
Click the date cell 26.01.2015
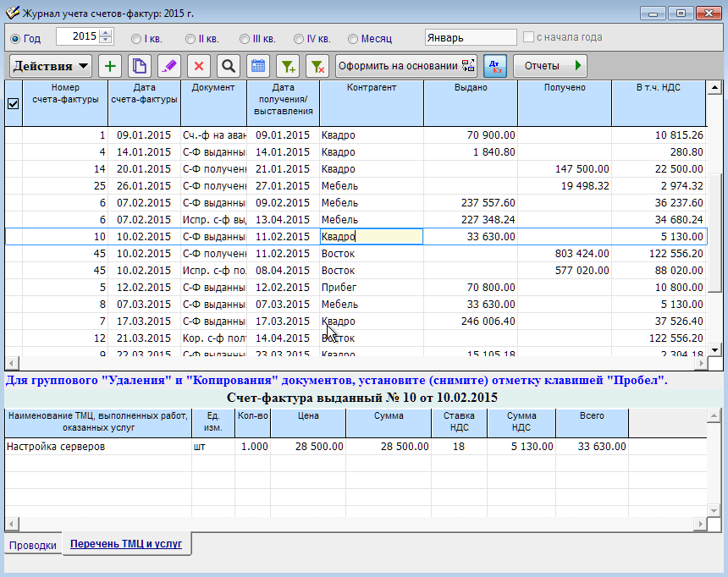[x=145, y=185]
